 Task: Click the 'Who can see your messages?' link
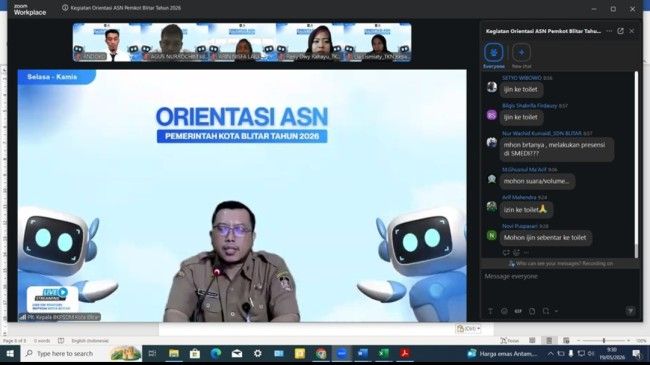[548, 263]
